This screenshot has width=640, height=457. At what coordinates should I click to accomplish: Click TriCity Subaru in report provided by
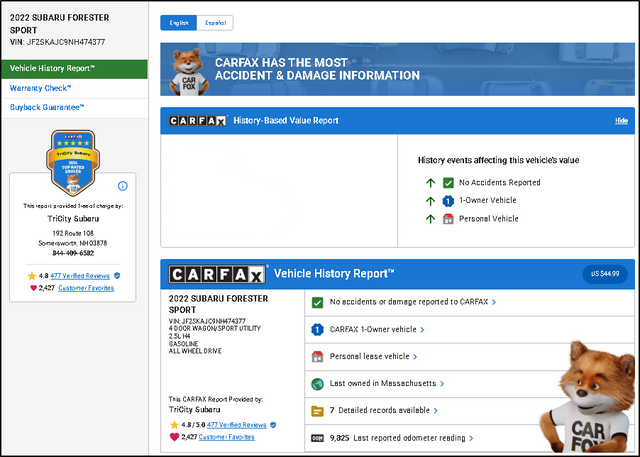click(195, 410)
